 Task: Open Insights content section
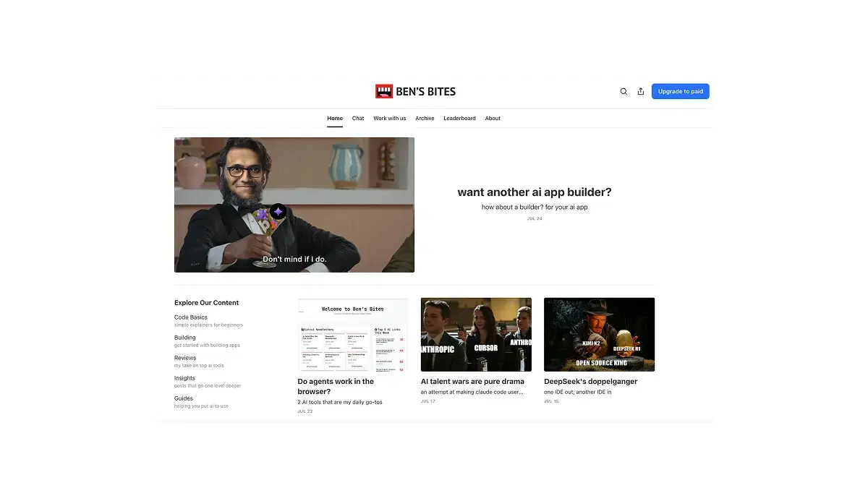tap(184, 378)
